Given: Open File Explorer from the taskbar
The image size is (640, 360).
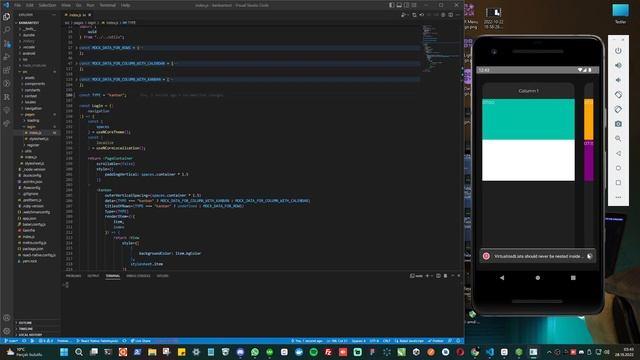Looking at the screenshot, I should click(x=152, y=352).
